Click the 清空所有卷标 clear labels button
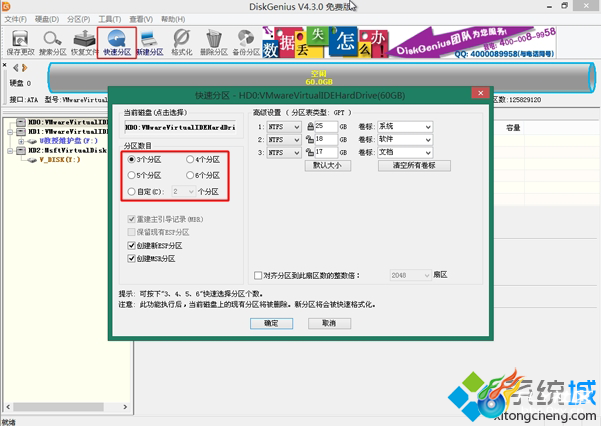The height and width of the screenshot is (426, 601). tap(414, 165)
